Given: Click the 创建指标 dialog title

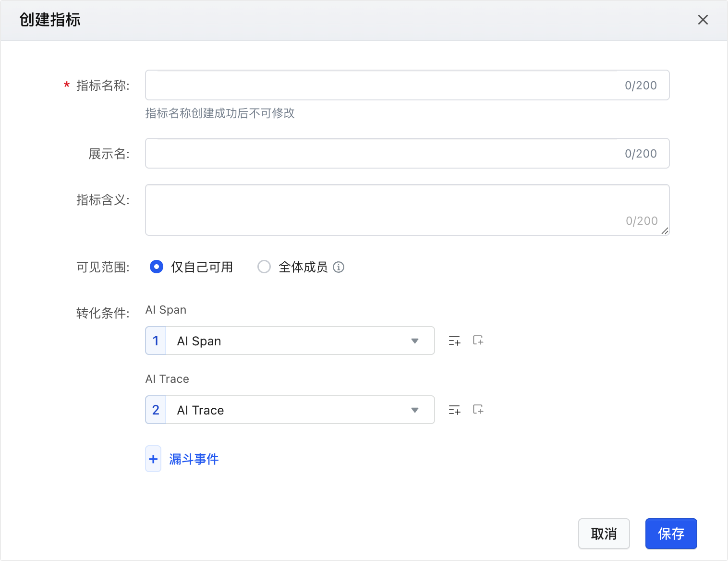Looking at the screenshot, I should point(50,20).
